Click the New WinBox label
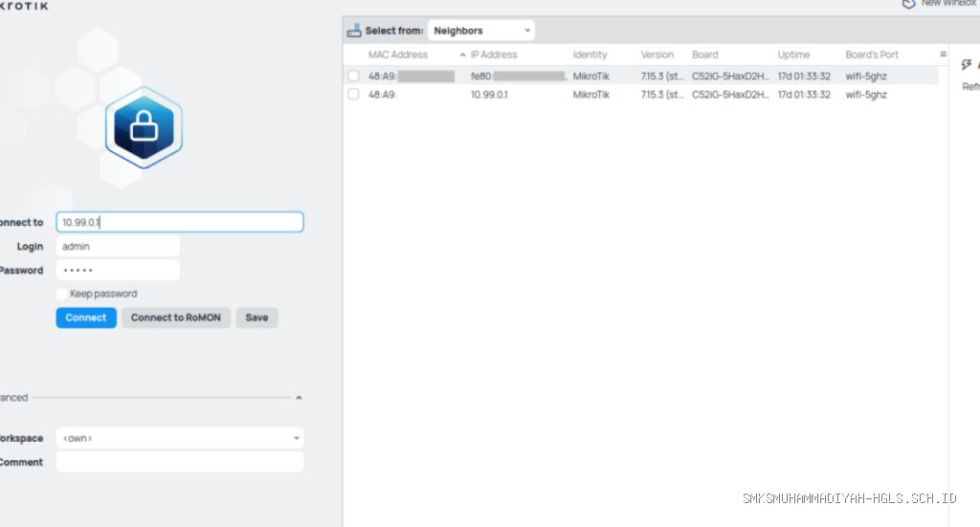The height and width of the screenshot is (527, 980). click(948, 3)
